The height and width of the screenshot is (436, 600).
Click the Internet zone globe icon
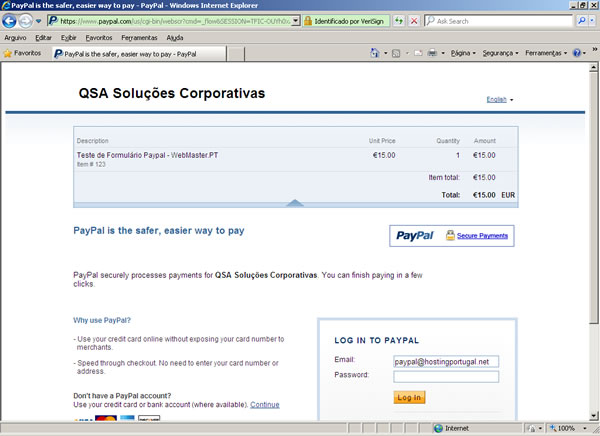[x=439, y=428]
